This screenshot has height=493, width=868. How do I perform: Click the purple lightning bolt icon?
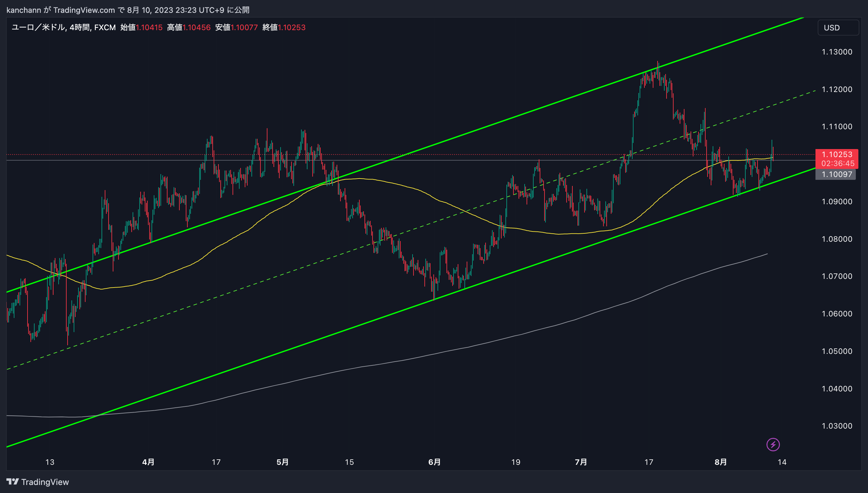(x=773, y=445)
